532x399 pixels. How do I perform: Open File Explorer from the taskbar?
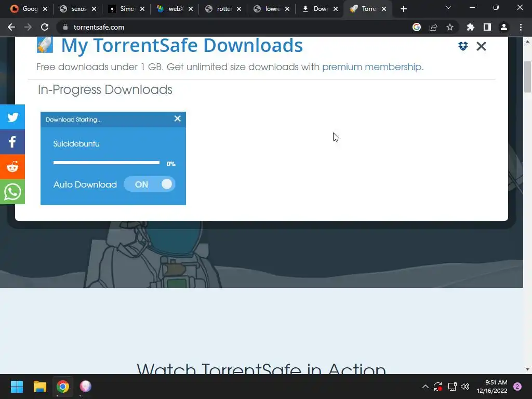pos(39,387)
